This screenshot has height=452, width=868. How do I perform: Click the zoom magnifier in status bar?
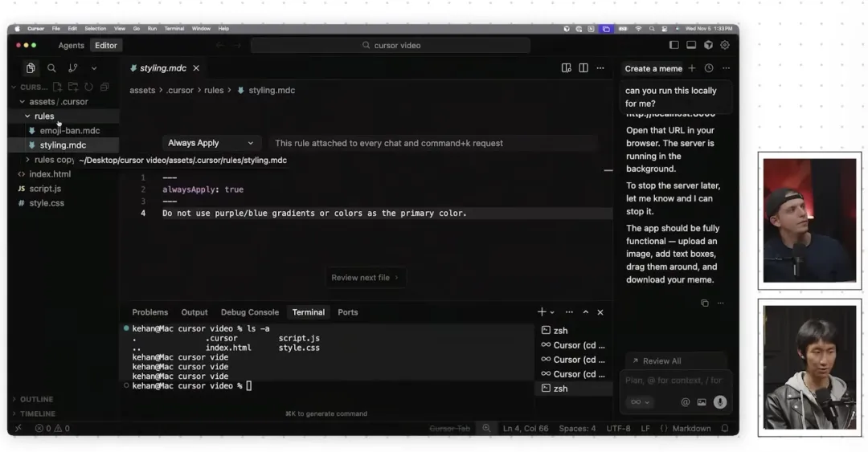[486, 428]
